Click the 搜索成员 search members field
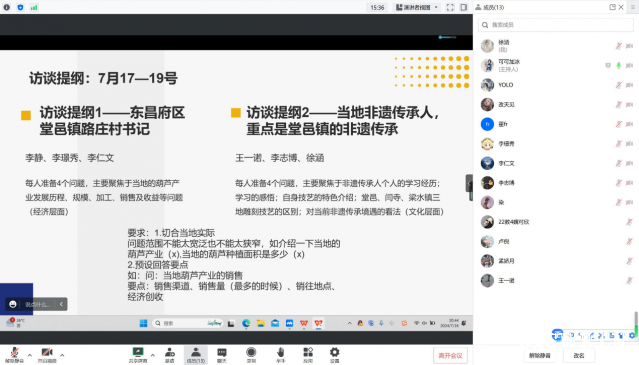The image size is (639, 365). [x=556, y=25]
